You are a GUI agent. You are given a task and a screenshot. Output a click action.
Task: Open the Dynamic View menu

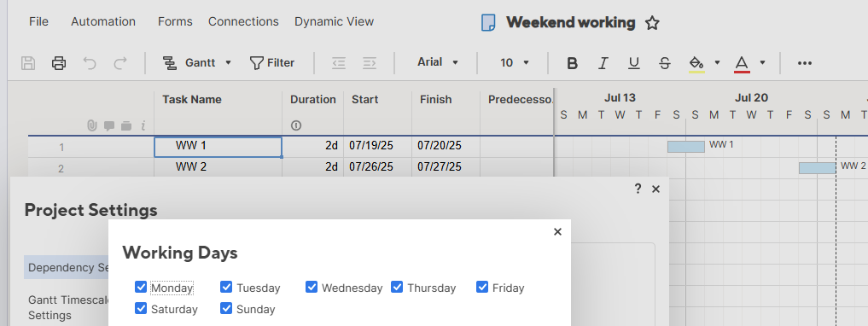(x=334, y=21)
